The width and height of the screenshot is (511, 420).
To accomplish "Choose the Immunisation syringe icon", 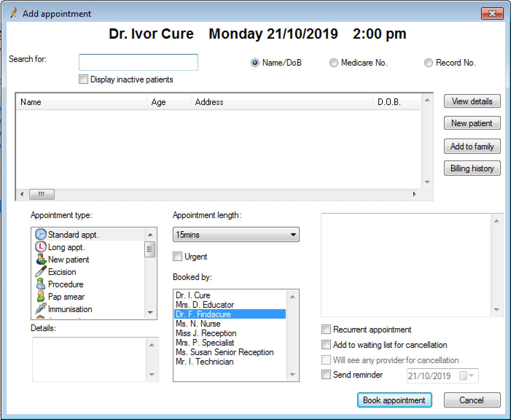I will pos(40,309).
